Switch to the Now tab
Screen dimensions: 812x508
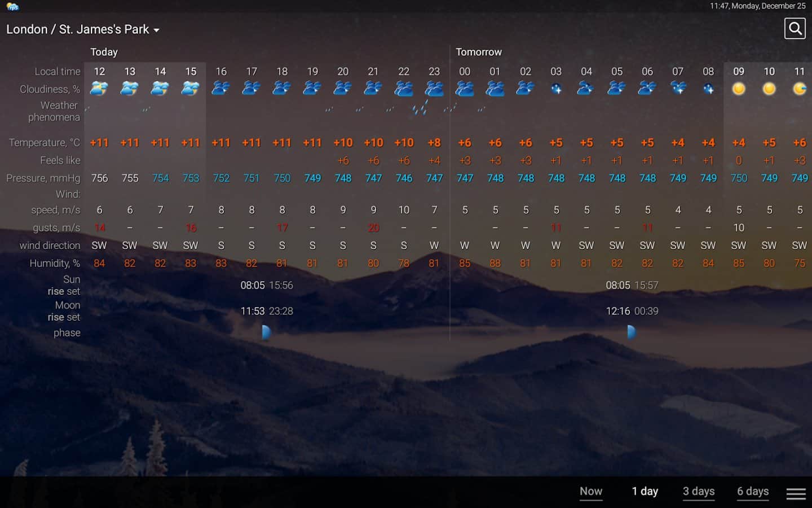591,491
